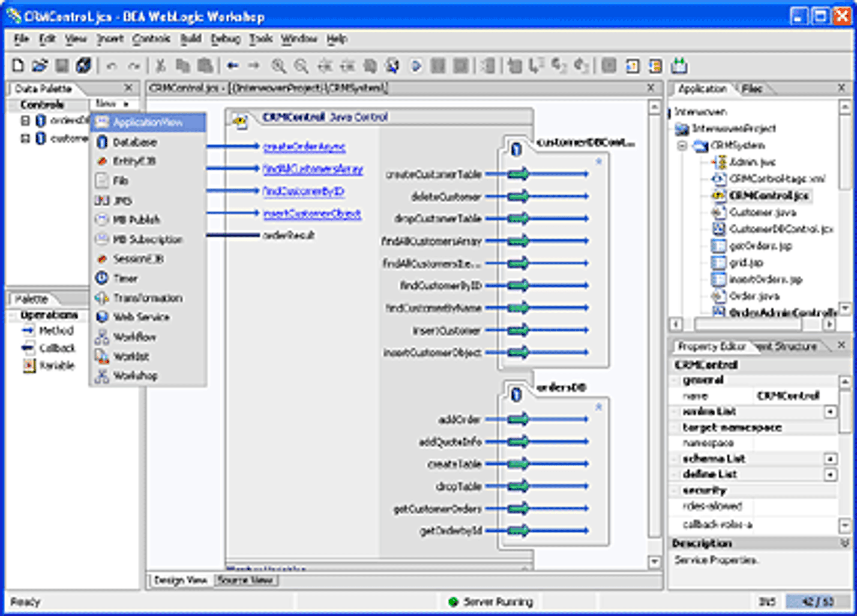Expand the customer control tree node
The height and width of the screenshot is (616, 857).
[25, 138]
